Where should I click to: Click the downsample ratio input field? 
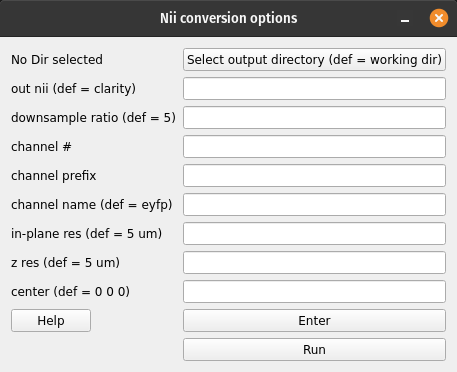(314, 118)
